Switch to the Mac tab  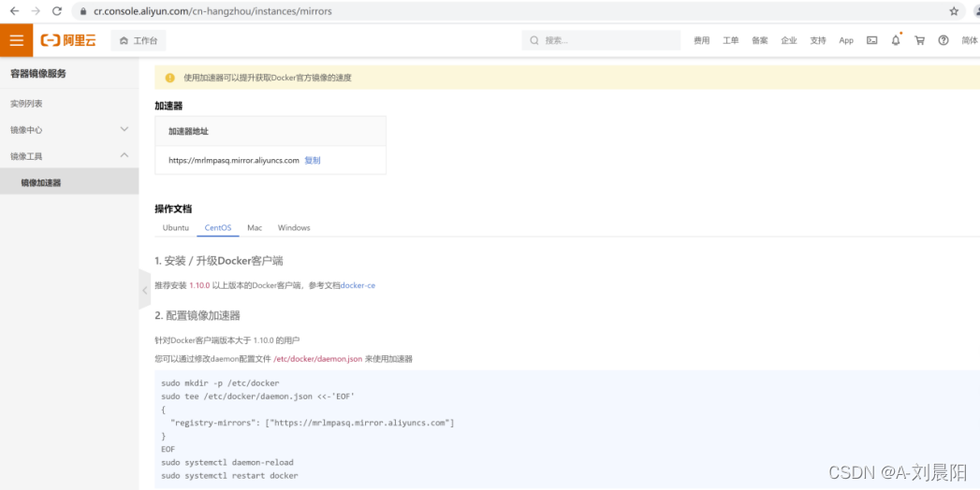(x=255, y=228)
